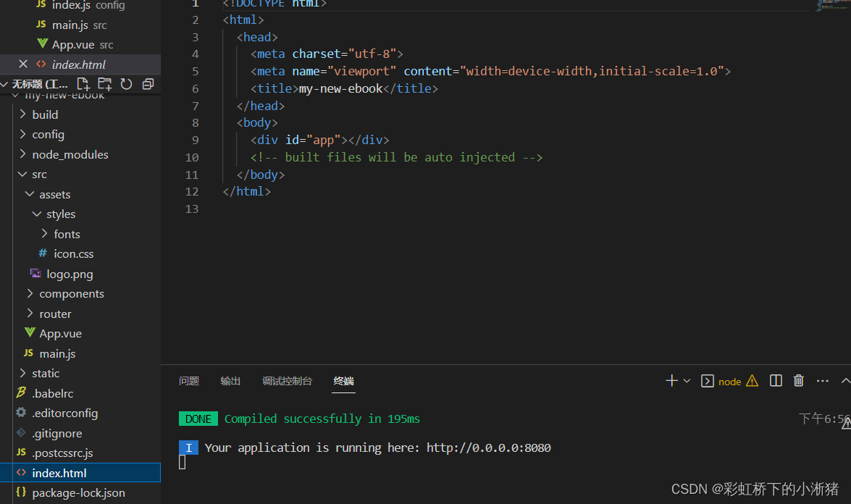Click the Babel icon beside .babelrc
The height and width of the screenshot is (504, 851).
21,392
